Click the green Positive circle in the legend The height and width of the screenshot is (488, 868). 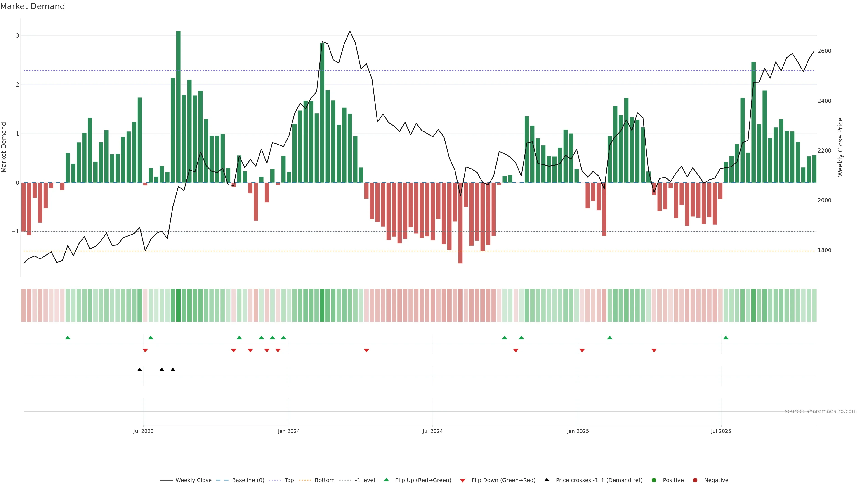click(654, 480)
